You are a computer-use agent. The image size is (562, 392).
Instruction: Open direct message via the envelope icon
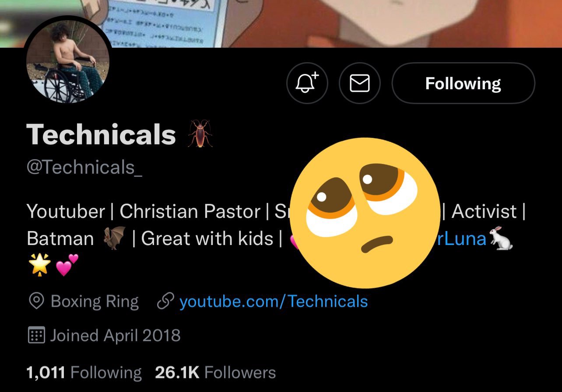[x=360, y=83]
